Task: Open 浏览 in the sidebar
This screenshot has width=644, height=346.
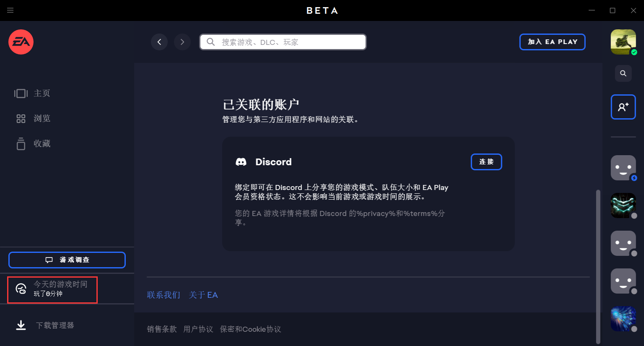Action: [x=42, y=119]
